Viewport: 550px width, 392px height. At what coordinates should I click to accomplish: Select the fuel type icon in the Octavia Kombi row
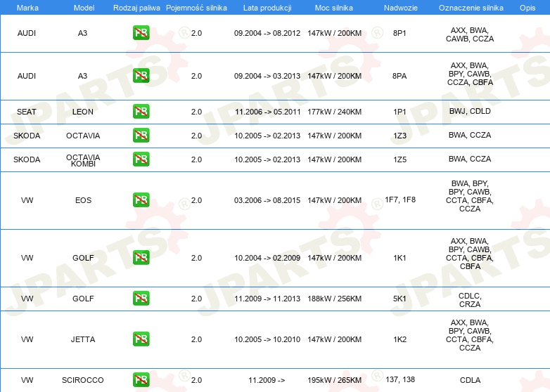[141, 159]
